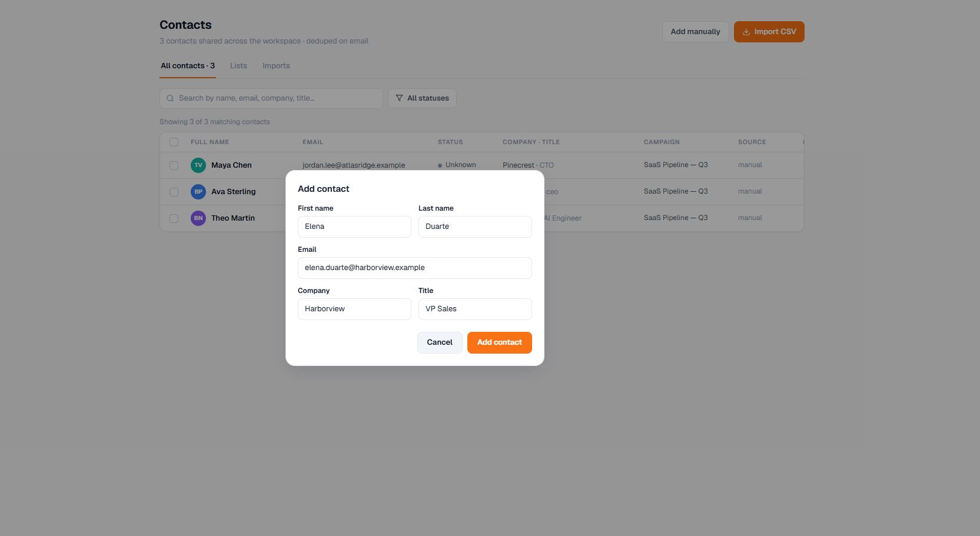Viewport: 980px width, 536px height.
Task: Click the search magnifier icon
Action: [170, 98]
